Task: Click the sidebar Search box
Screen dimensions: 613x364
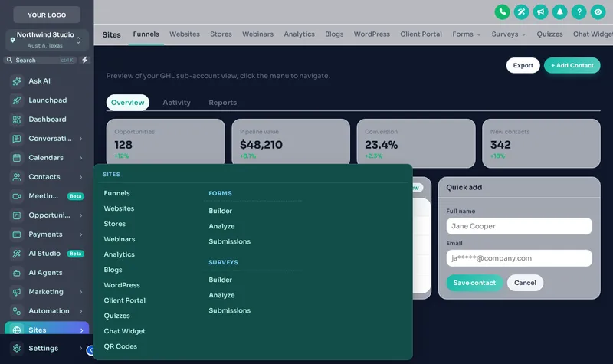Action: tap(41, 60)
